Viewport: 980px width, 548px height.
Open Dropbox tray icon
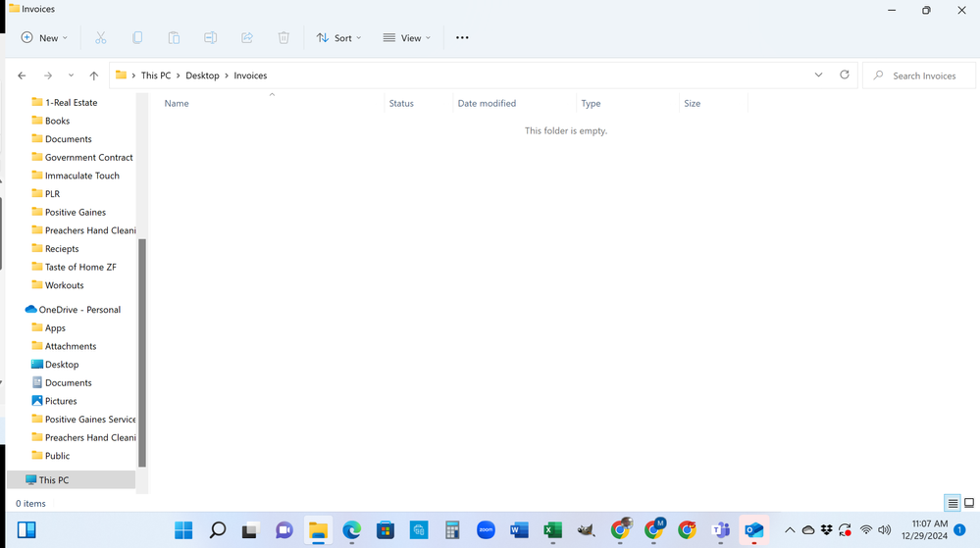(x=826, y=530)
